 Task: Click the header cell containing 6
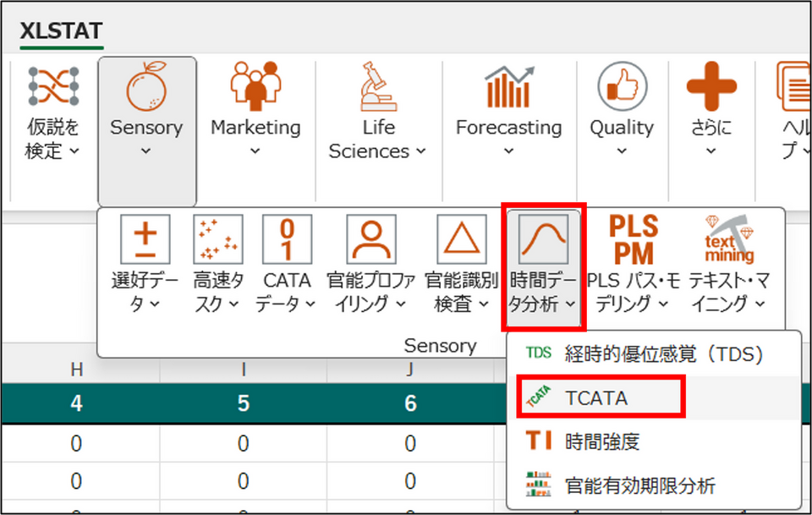point(410,403)
